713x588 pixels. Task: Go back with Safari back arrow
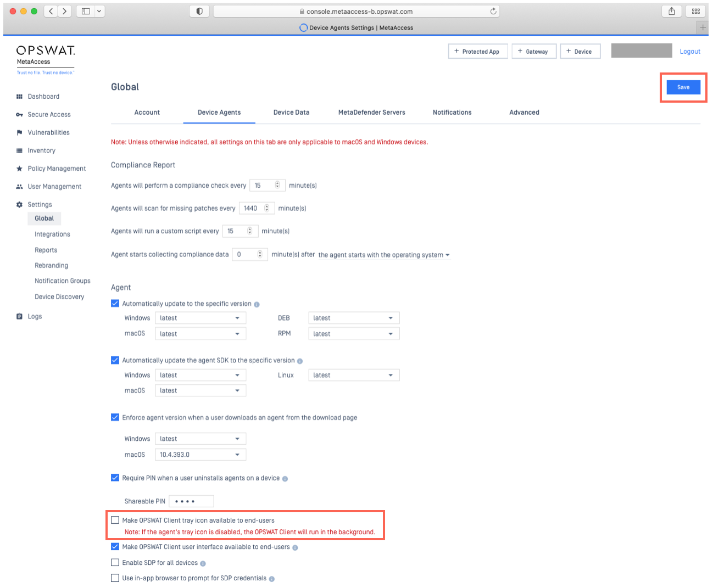[51, 11]
